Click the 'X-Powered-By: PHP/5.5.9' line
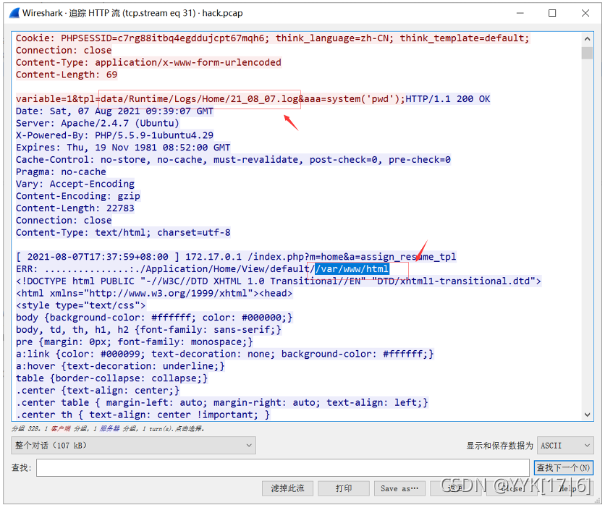This screenshot has height=506, width=606. point(114,135)
